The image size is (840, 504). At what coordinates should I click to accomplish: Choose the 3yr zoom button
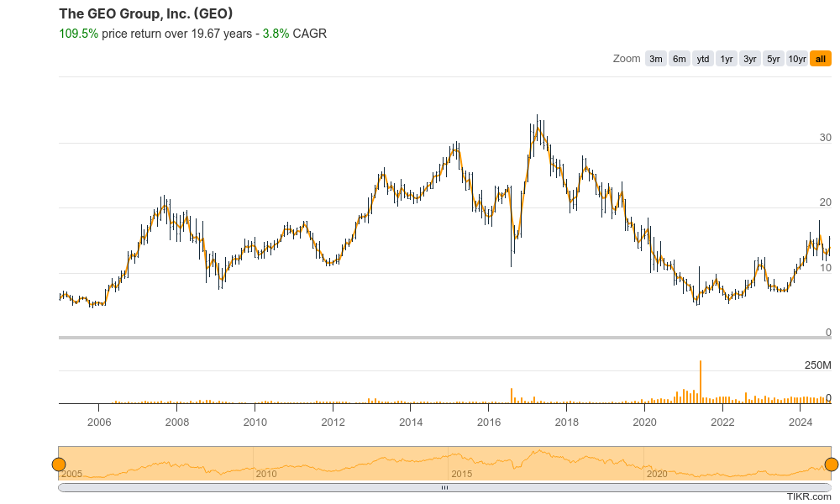coord(750,59)
